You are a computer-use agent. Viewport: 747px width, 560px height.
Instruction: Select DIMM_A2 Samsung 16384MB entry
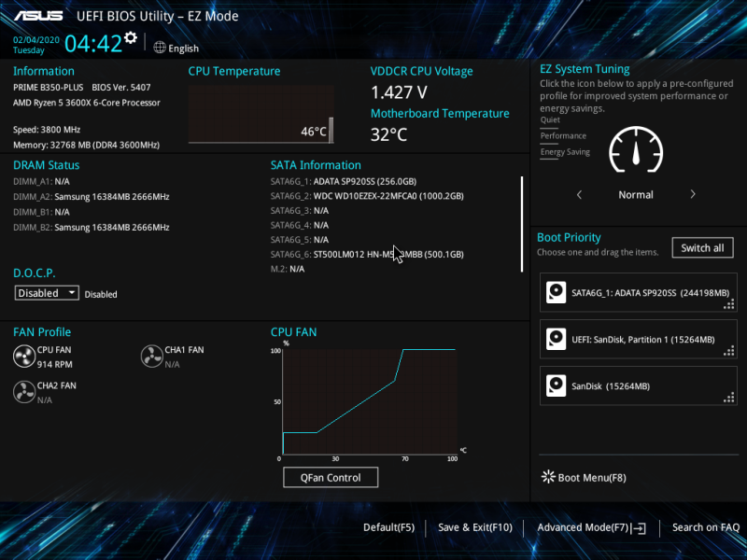[x=91, y=197]
